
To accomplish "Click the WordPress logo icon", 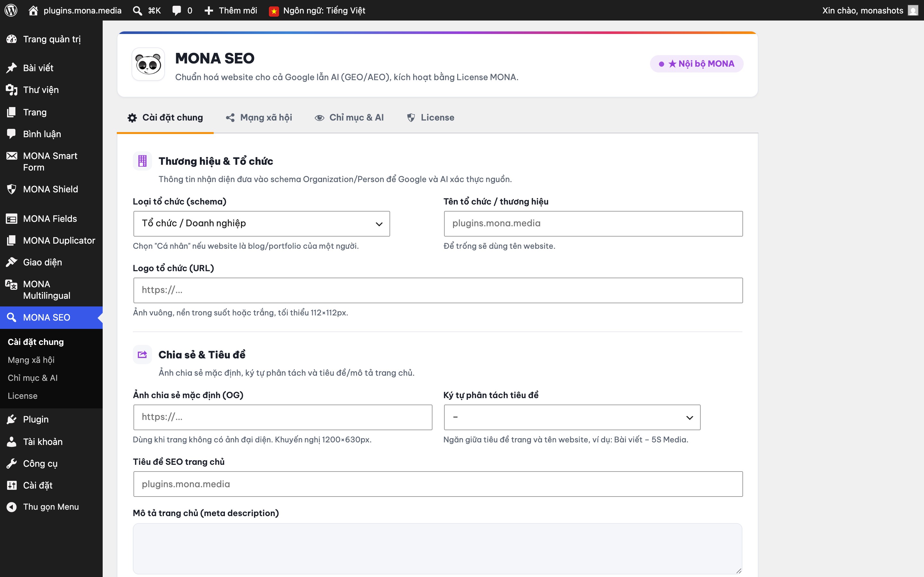I will click(x=11, y=10).
